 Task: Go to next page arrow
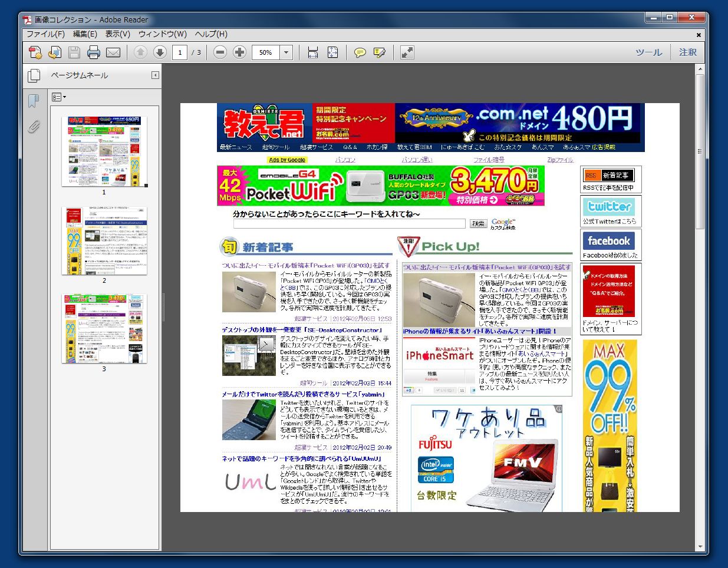click(160, 52)
